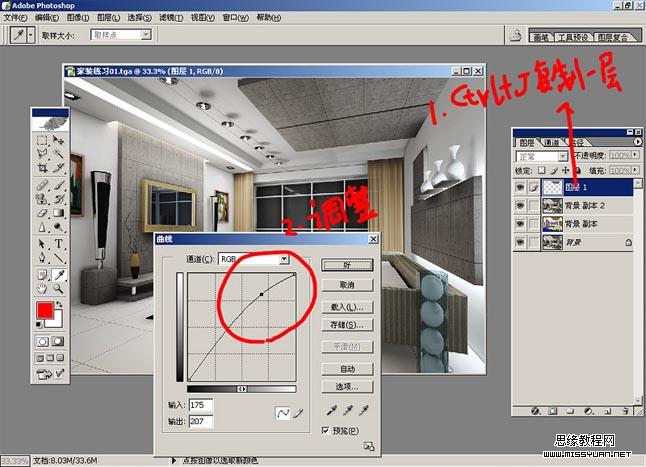The image size is (646, 467).
Task: Click the 自动 auto button
Action: [x=347, y=369]
